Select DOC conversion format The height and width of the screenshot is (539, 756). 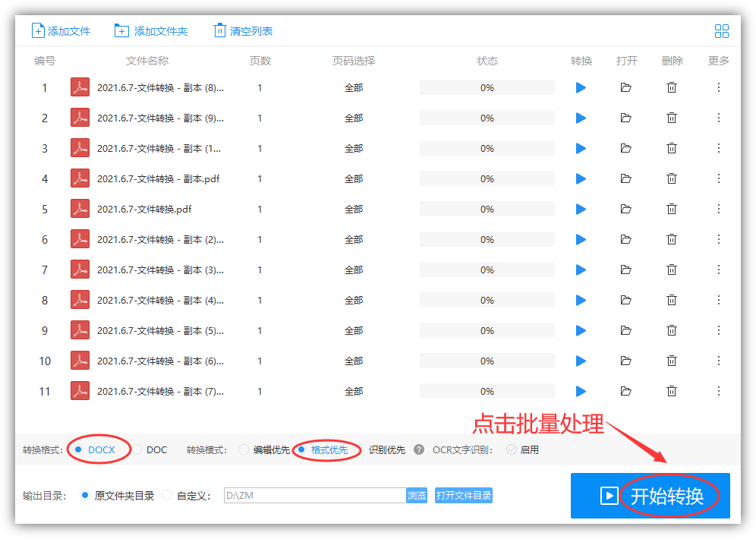(150, 450)
